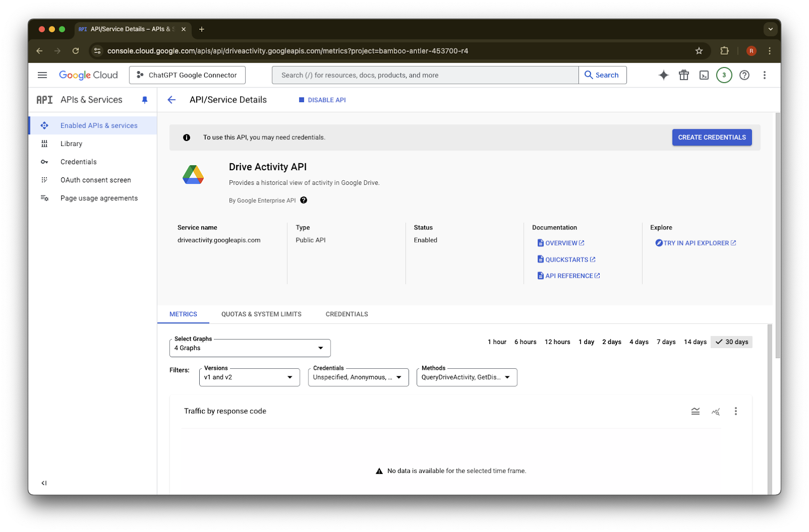
Task: Open Chrome's three-dot menu
Action: pos(770,51)
